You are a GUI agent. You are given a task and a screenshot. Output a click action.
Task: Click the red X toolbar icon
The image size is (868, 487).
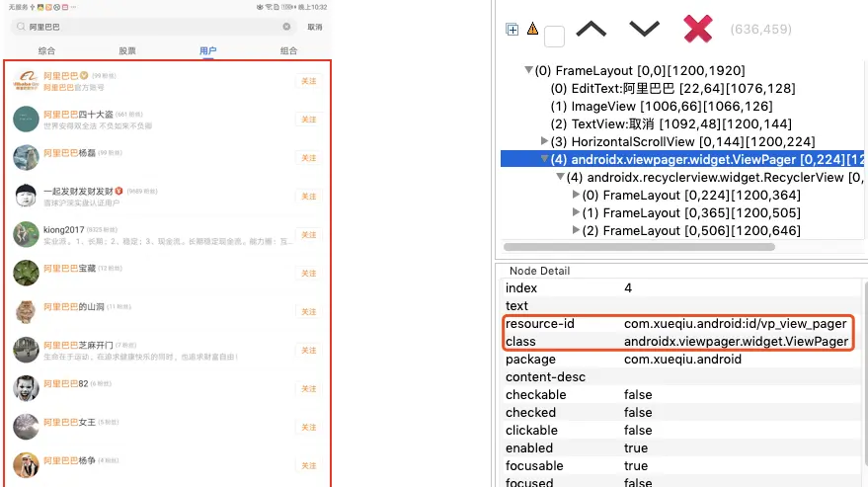tap(698, 29)
